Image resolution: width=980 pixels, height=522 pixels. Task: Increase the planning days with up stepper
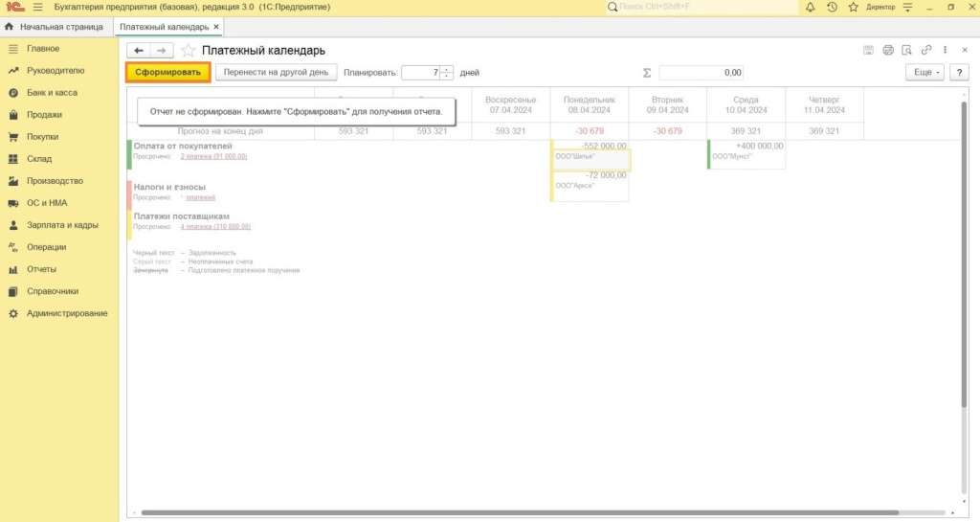[446, 69]
